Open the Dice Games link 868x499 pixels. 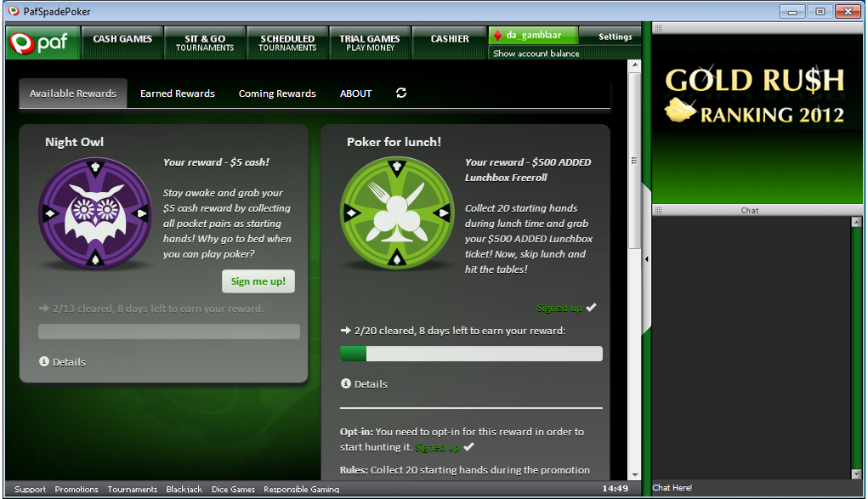pos(233,489)
